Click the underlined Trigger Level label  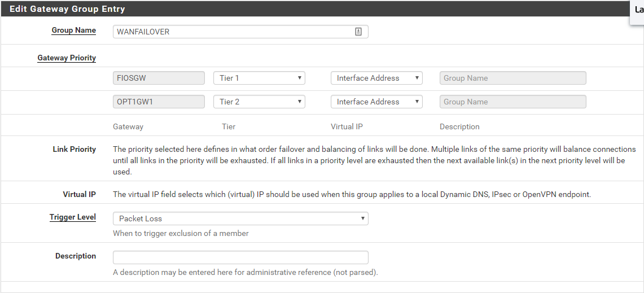click(72, 217)
